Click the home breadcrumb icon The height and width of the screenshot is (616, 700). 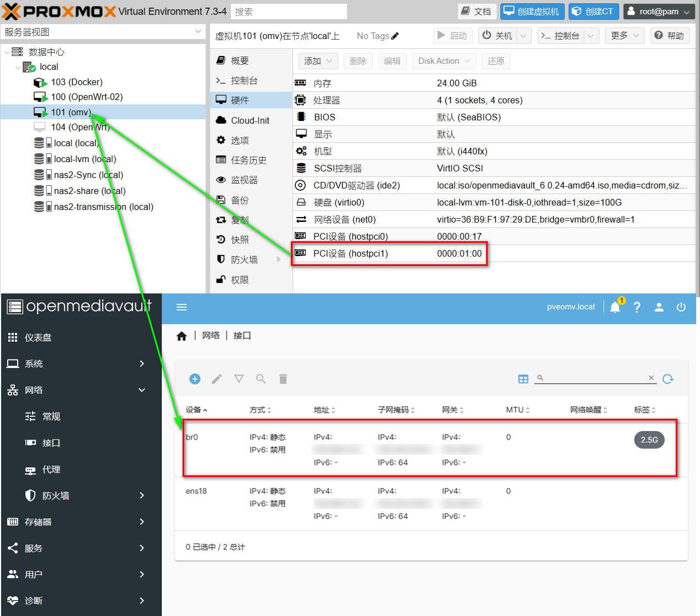(x=181, y=336)
